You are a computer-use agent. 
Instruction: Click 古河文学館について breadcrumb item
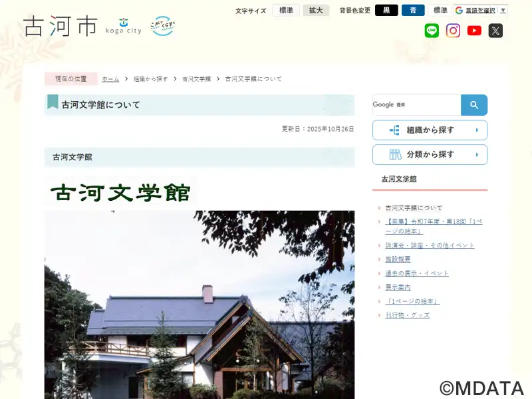(x=253, y=79)
